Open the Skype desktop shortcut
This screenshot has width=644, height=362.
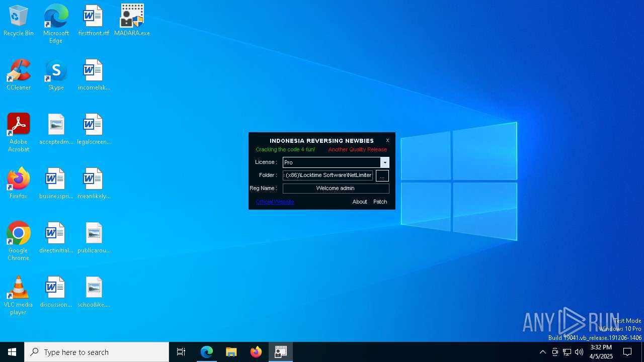[x=56, y=75]
